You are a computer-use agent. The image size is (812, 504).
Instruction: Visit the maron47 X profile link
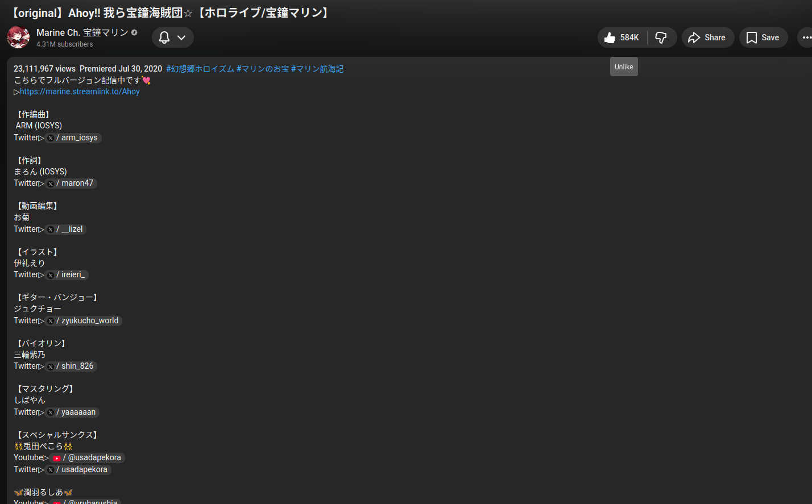(x=71, y=183)
